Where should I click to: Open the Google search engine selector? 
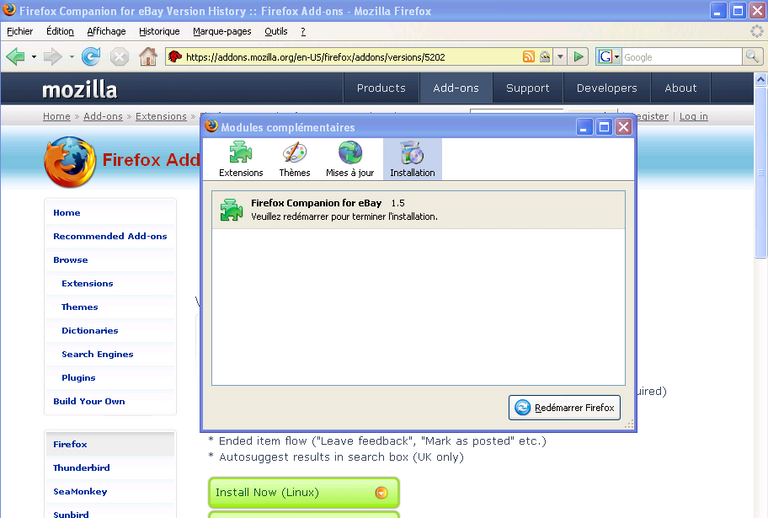(609, 57)
